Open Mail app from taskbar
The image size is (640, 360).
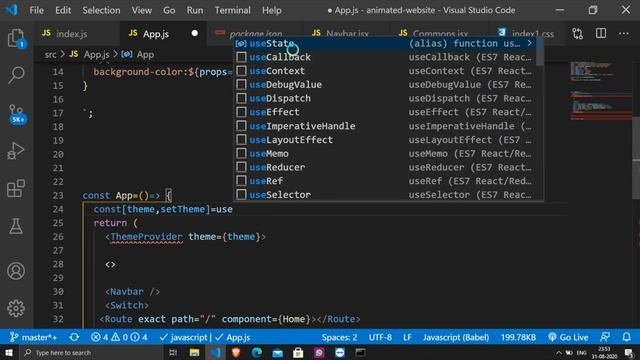(278, 352)
